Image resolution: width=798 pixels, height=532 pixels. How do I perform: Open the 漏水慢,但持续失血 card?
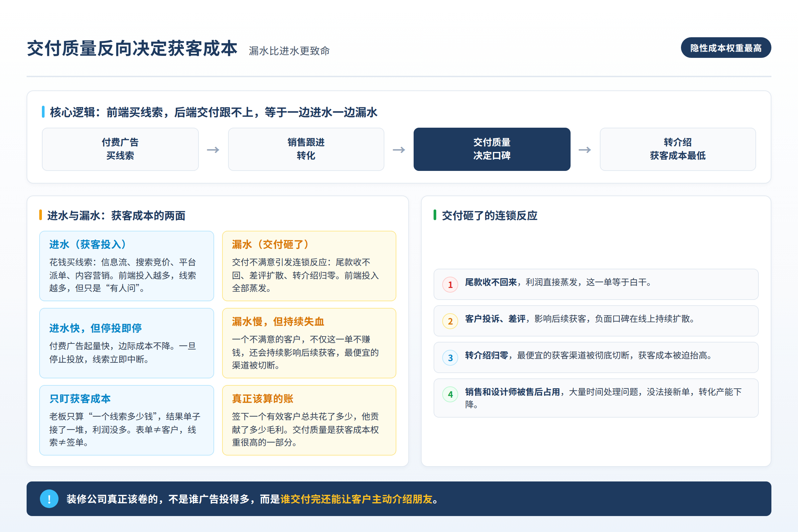[x=309, y=343]
